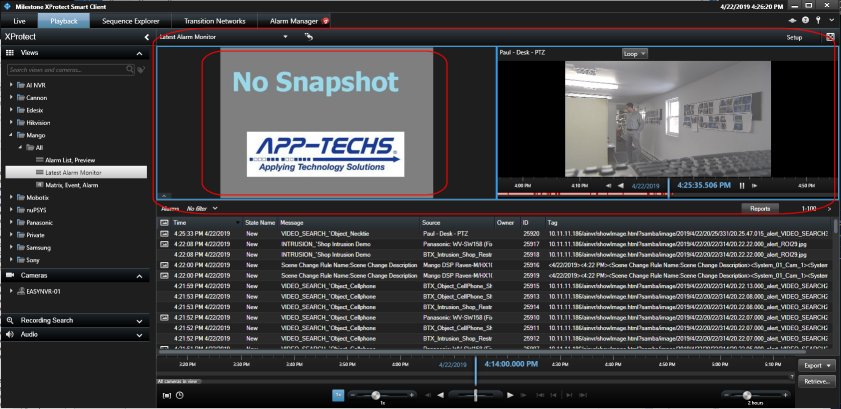Click the No Snapshot preview image
This screenshot has height=409, width=841.
tap(326, 123)
